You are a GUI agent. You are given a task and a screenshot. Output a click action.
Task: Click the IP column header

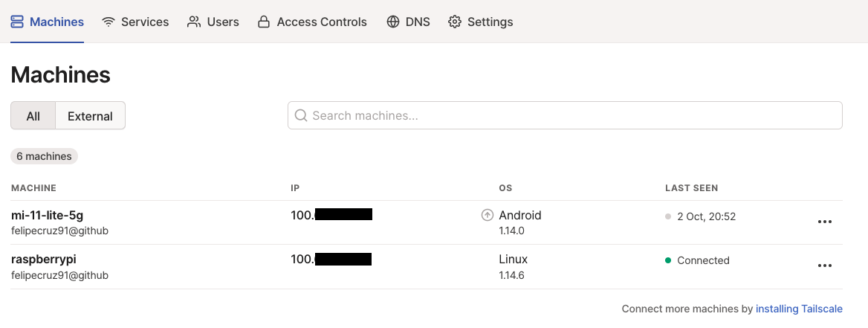[294, 188]
